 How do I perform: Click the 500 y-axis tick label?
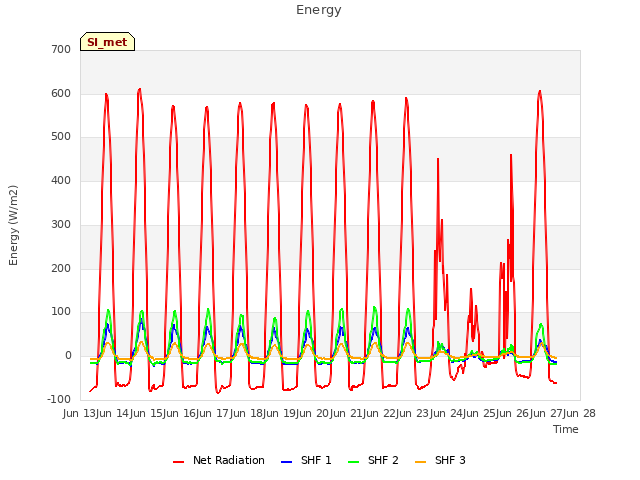pos(61,137)
